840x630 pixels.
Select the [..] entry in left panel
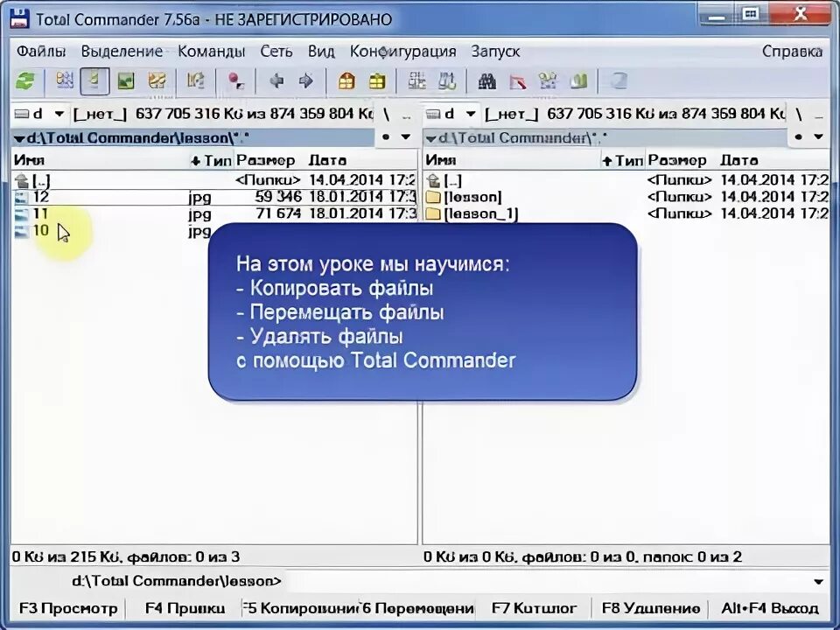pyautogui.click(x=214, y=180)
